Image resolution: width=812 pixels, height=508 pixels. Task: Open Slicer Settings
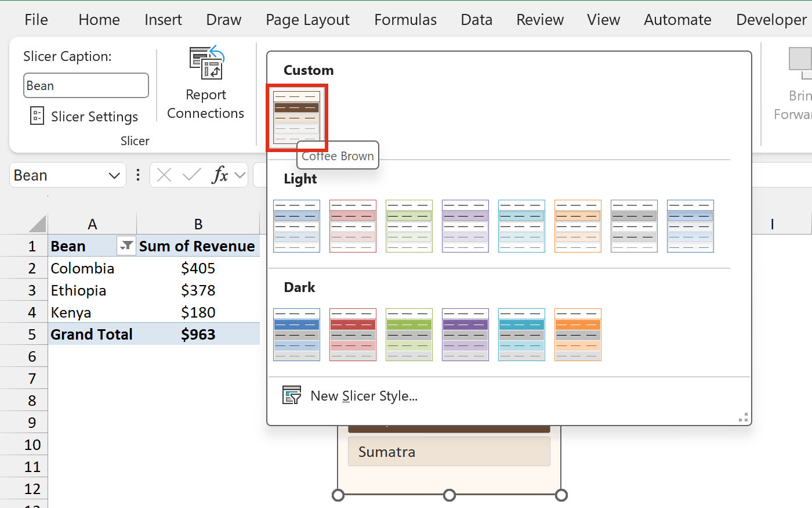[x=84, y=116]
